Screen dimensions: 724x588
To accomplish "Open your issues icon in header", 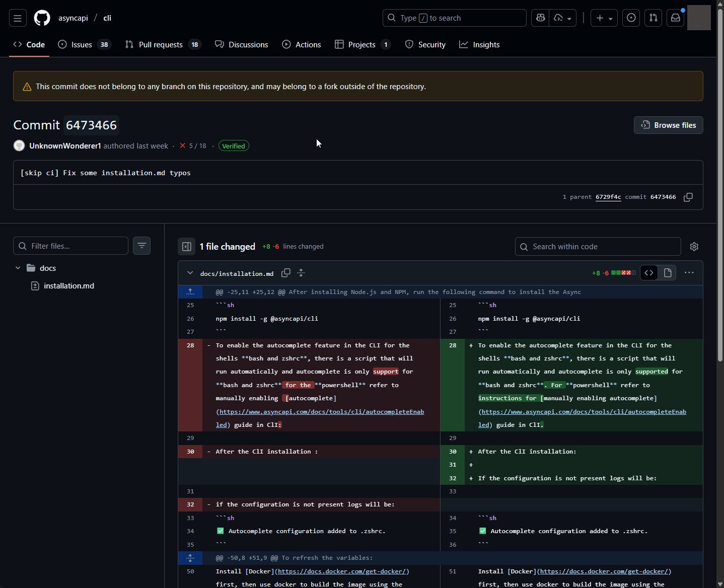I will point(631,18).
